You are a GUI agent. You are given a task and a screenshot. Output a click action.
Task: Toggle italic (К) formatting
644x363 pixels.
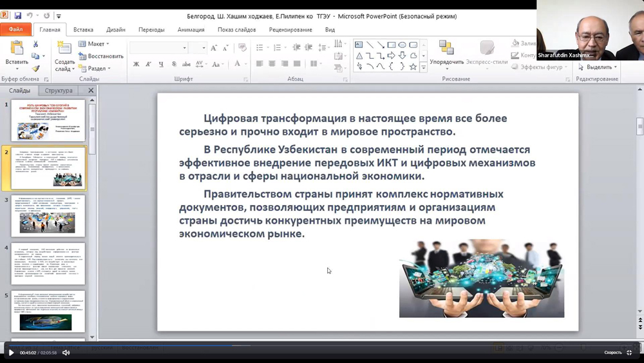148,64
